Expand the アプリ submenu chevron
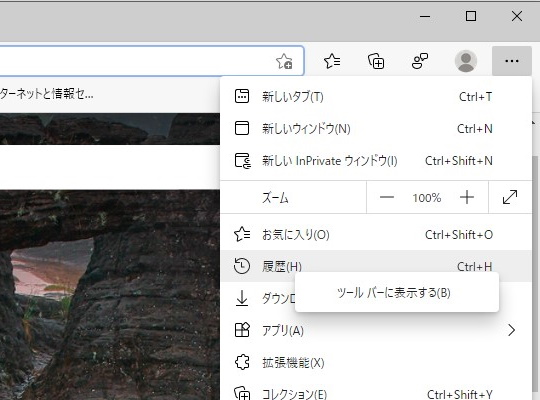 (x=512, y=330)
